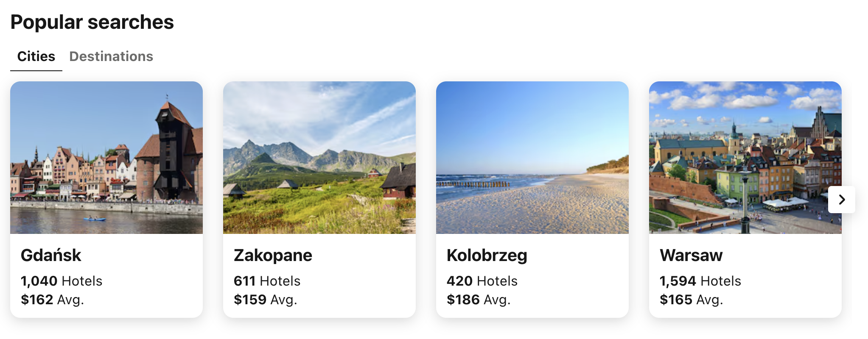Viewport: 868px width, 339px height.
Task: Click the $162 Avg. price for Gdańsk
Action: pos(52,300)
